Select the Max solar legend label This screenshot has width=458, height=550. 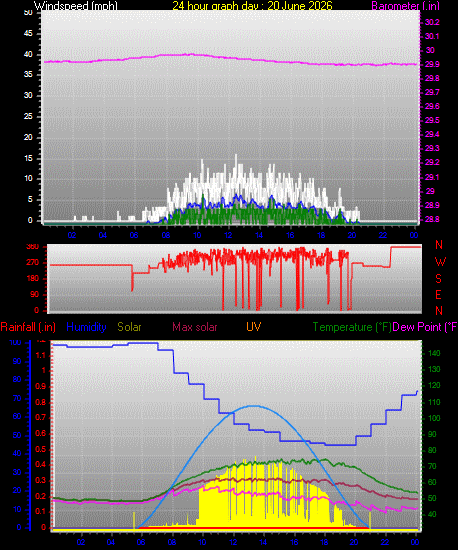(x=195, y=327)
